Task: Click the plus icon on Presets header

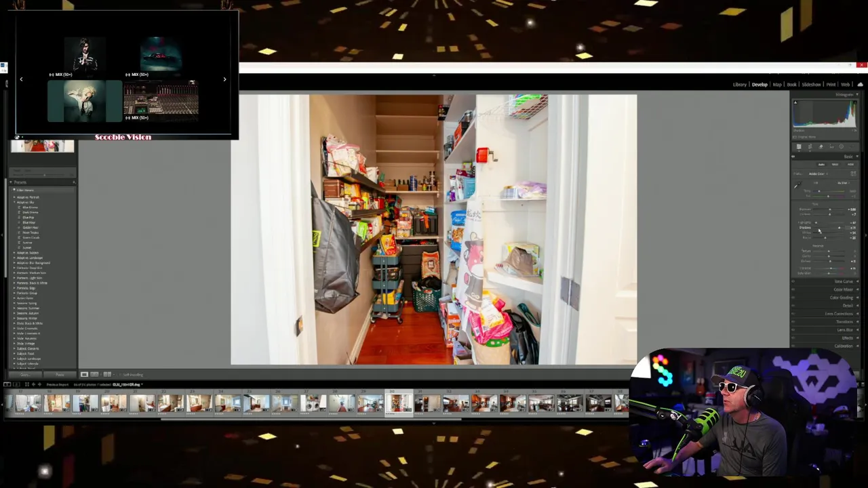Action: (73, 182)
